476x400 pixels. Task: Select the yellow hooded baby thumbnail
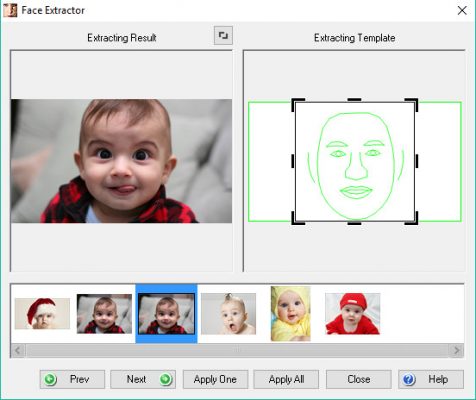(x=291, y=314)
